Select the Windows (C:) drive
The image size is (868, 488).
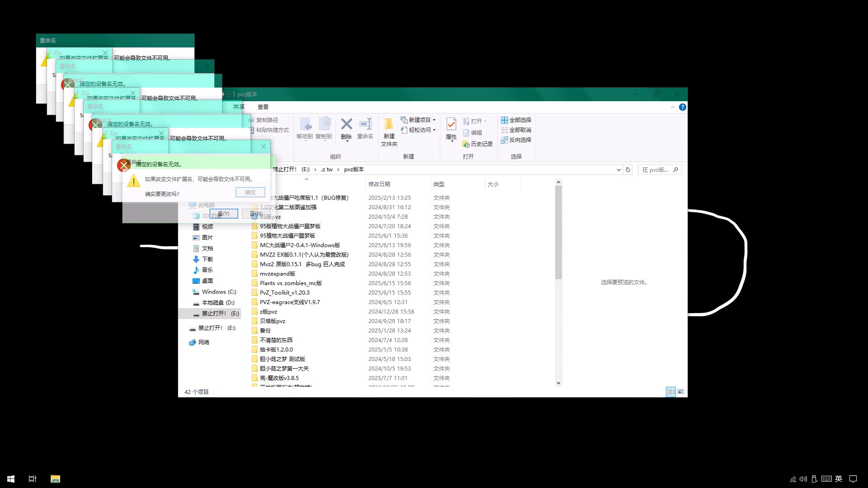pos(214,292)
